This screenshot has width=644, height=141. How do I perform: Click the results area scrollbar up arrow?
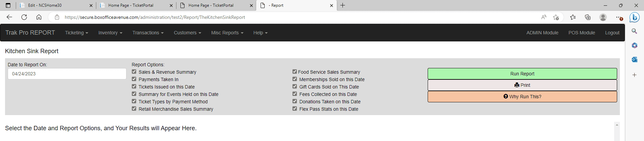(617, 125)
